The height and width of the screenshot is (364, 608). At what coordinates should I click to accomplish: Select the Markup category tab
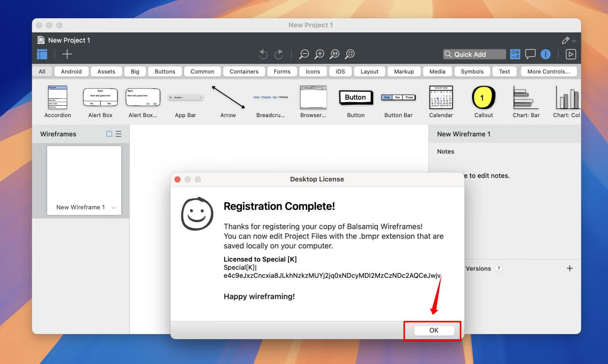click(x=404, y=71)
